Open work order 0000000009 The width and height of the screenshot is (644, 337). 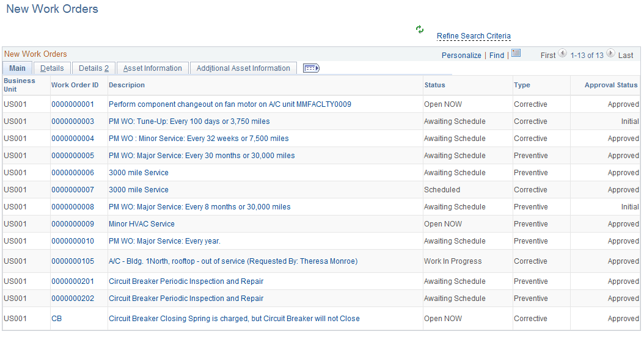[x=73, y=224]
